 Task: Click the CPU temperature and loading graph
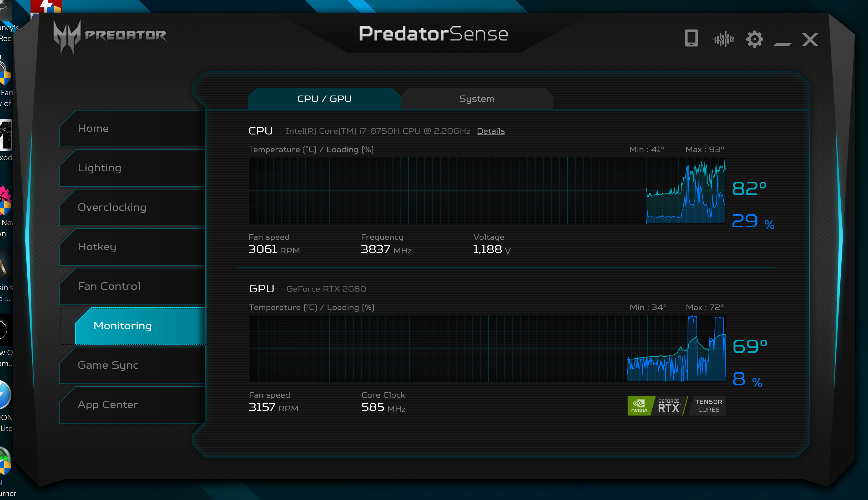[x=487, y=191]
